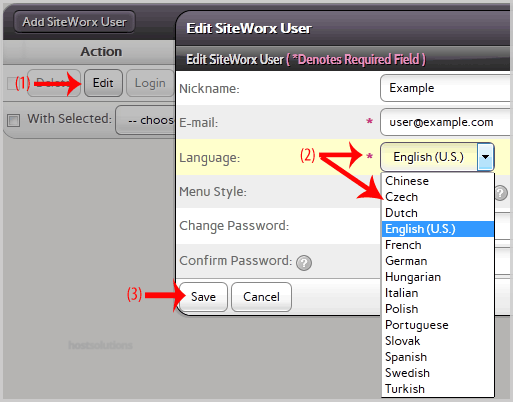Viewport: 513px width, 402px height.
Task: Pick Swedish from the language list
Action: click(x=438, y=373)
